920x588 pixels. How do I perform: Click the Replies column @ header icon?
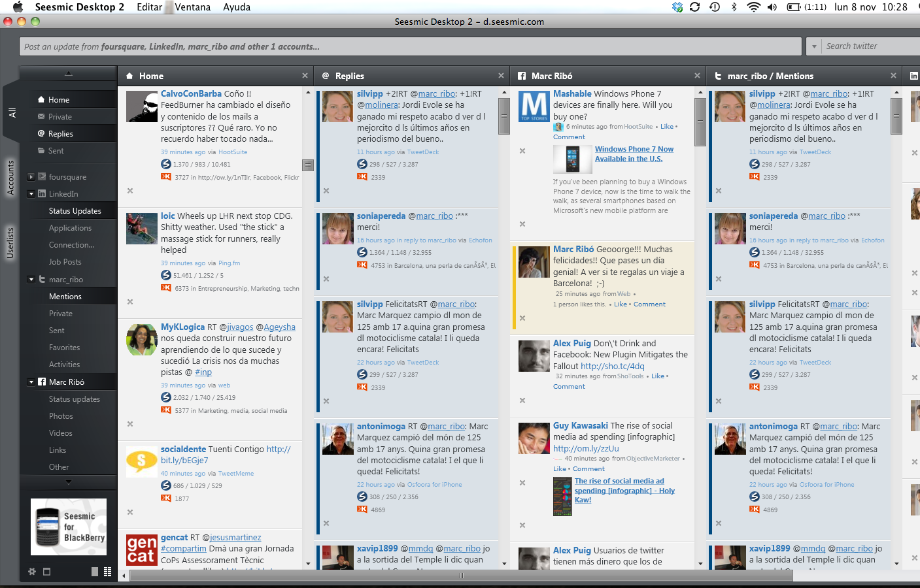(326, 76)
